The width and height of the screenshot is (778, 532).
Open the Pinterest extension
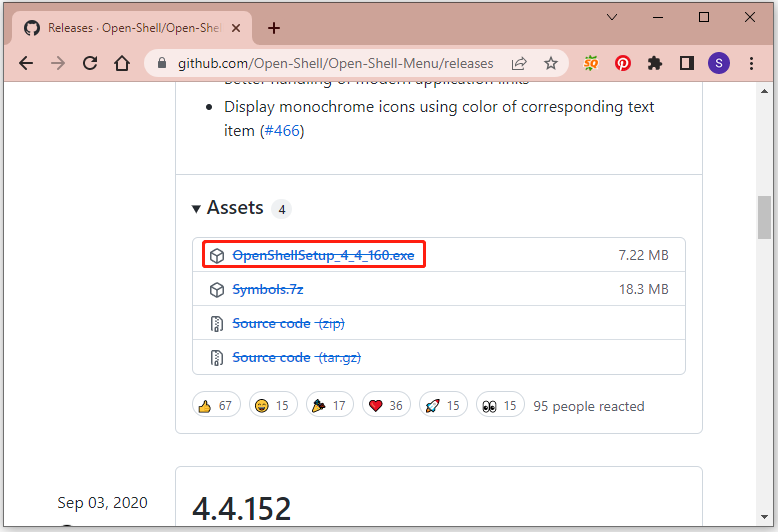pyautogui.click(x=623, y=63)
